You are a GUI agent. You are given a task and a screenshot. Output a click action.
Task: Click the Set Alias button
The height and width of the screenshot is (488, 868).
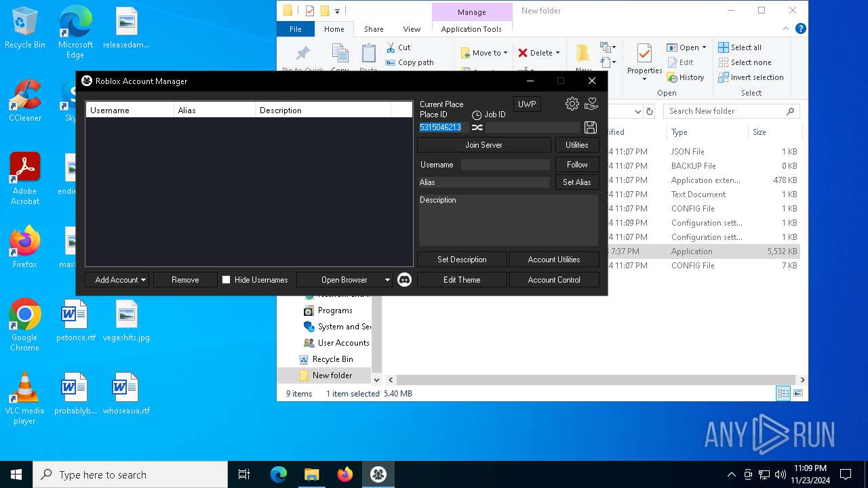click(x=577, y=182)
